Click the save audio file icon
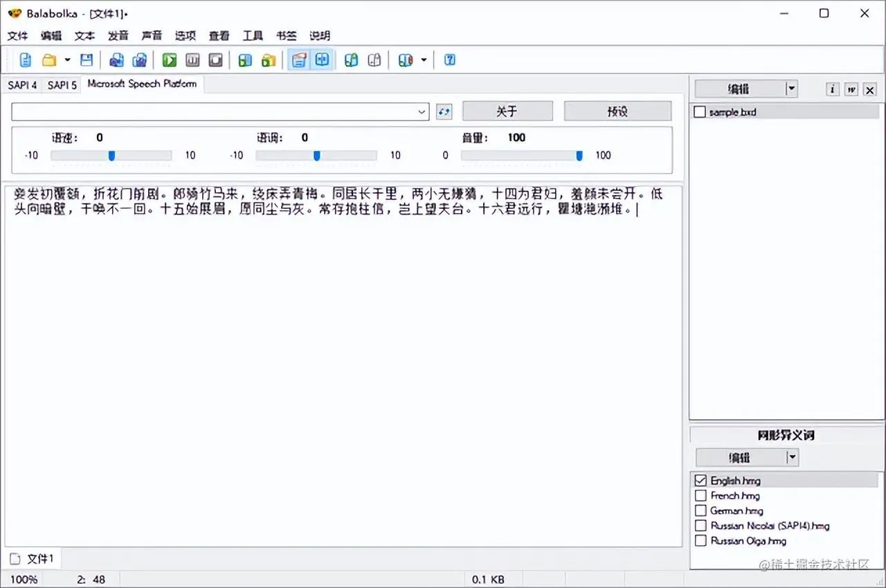886x588 pixels. (116, 60)
